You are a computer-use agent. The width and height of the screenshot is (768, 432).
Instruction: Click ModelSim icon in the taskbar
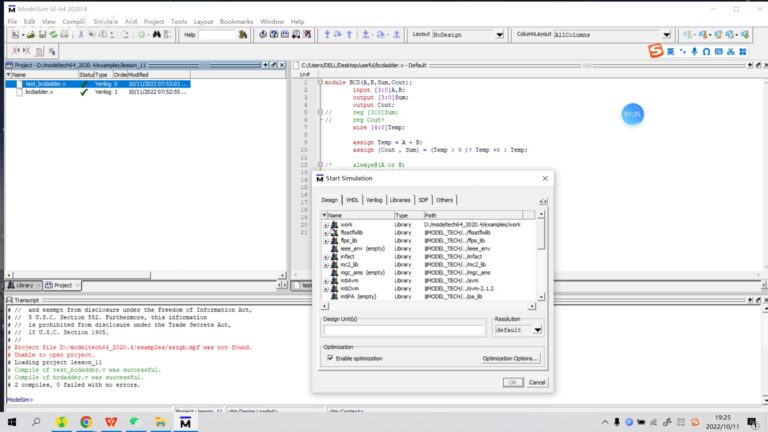[185, 422]
